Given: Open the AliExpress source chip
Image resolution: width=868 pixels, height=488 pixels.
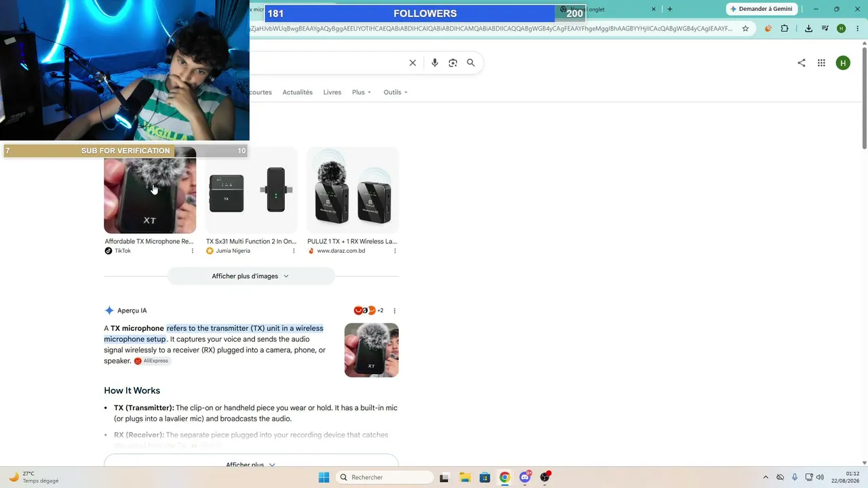Looking at the screenshot, I should (x=151, y=361).
